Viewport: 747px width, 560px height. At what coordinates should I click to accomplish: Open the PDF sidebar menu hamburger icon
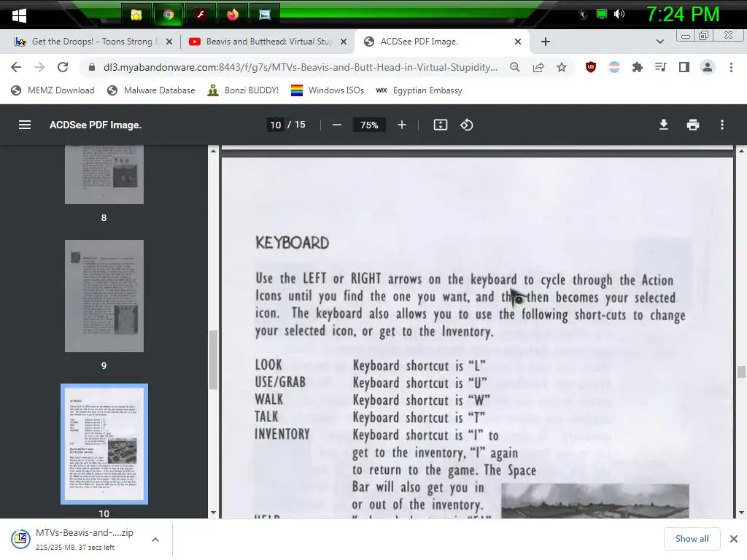[x=25, y=125]
